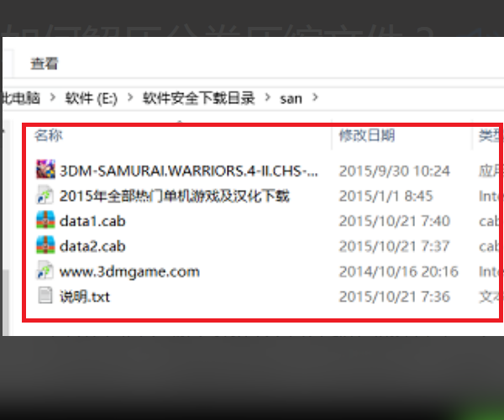Go to 软件安全下载目录 in the address bar
This screenshot has height=420, width=504.
point(199,98)
